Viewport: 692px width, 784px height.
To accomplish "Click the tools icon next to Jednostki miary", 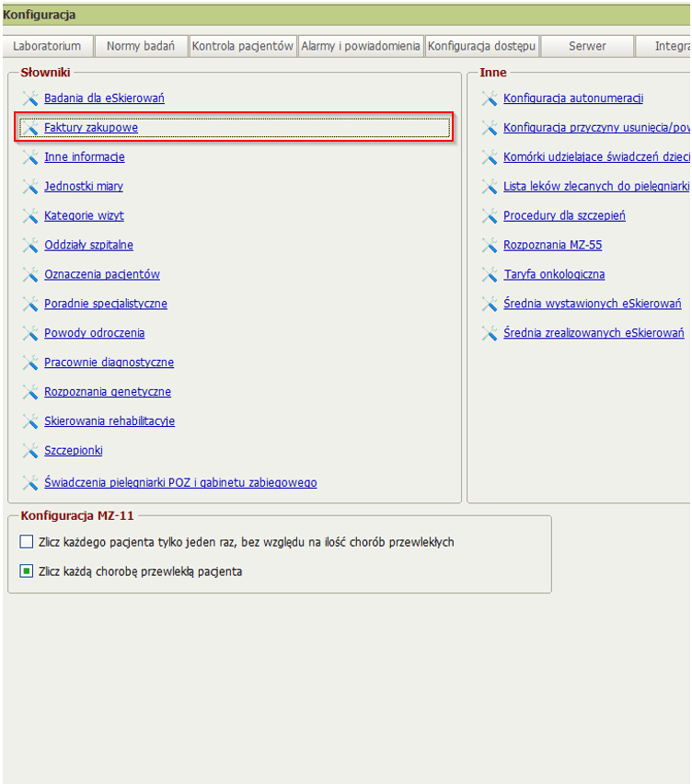I will pyautogui.click(x=29, y=187).
